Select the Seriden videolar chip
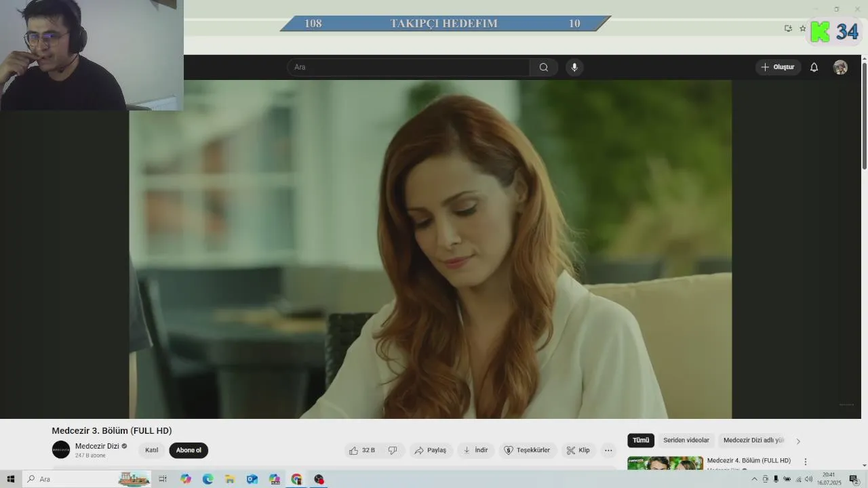Viewport: 868px width, 488px height. [x=686, y=441]
